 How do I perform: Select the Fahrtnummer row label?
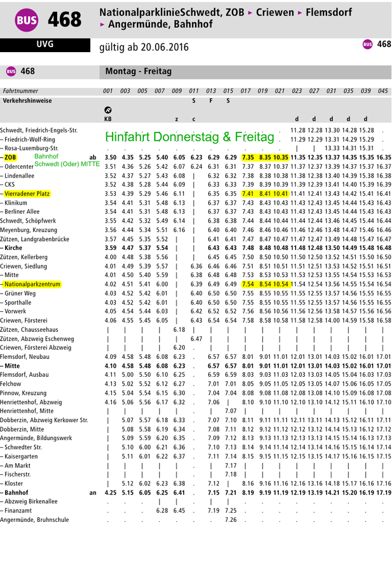[x=21, y=91]
